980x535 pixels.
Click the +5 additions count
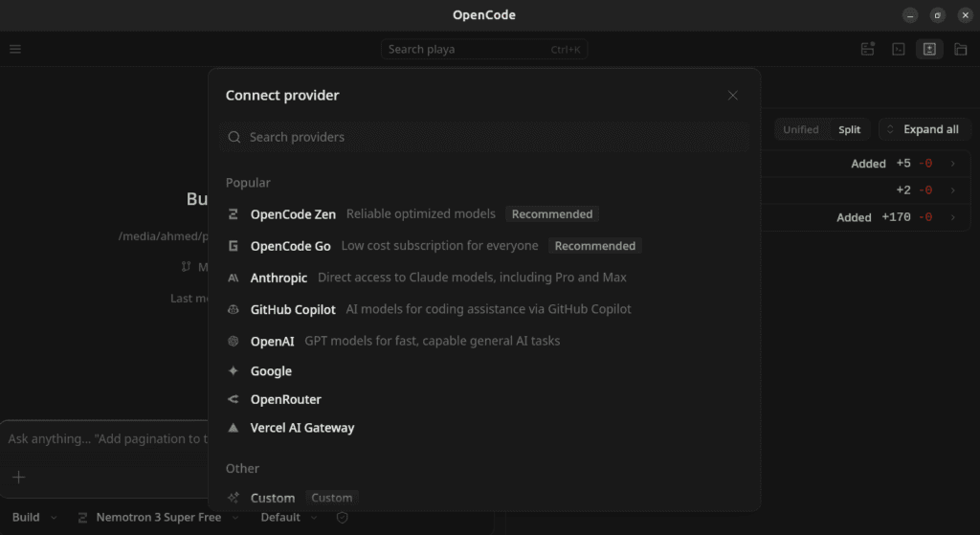point(903,164)
